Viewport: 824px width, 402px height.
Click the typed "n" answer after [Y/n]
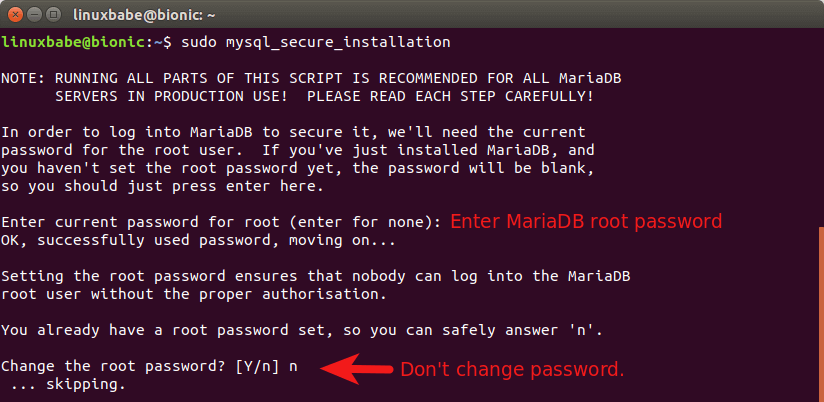coord(293,366)
